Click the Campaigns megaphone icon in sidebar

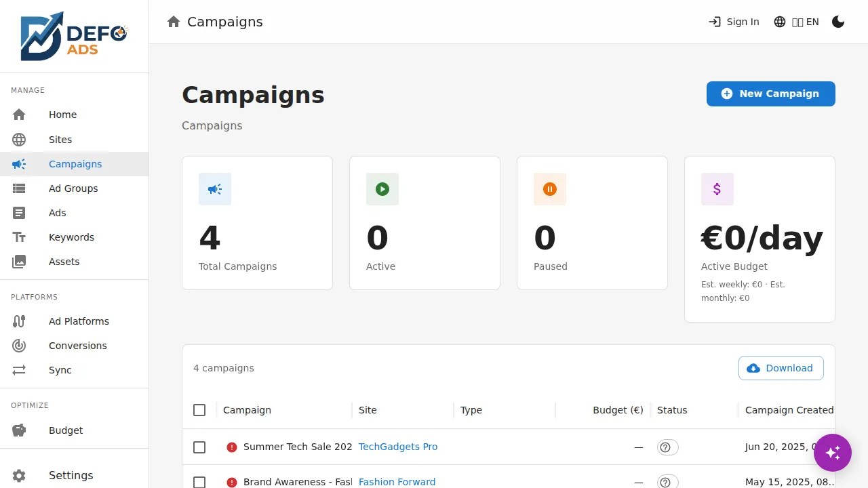pyautogui.click(x=19, y=164)
